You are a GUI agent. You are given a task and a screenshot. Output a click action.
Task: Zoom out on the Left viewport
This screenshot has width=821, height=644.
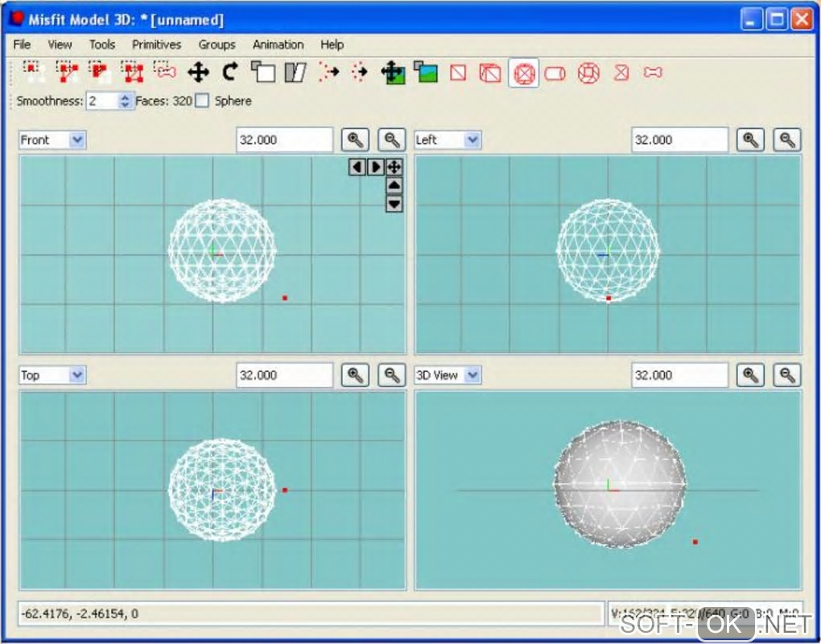(x=787, y=140)
